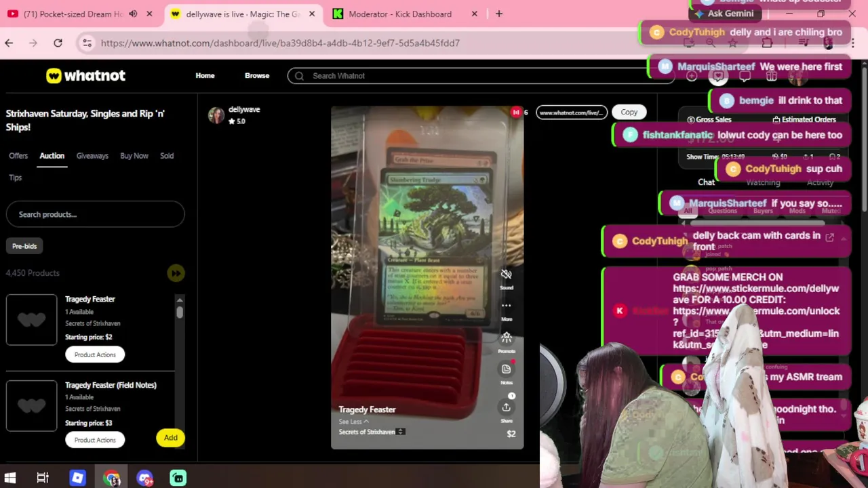
Task: Open the Home navigation link
Action: [x=205, y=76]
